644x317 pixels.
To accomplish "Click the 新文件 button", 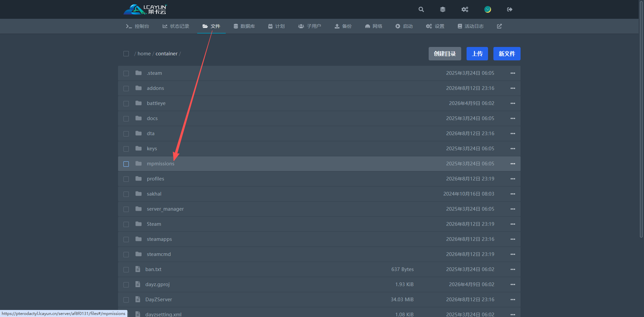I will tap(507, 54).
